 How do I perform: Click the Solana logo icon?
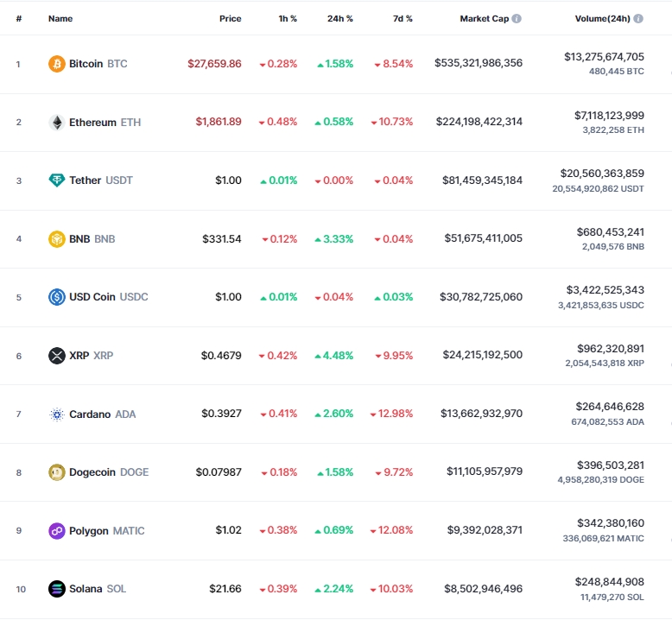pos(56,589)
